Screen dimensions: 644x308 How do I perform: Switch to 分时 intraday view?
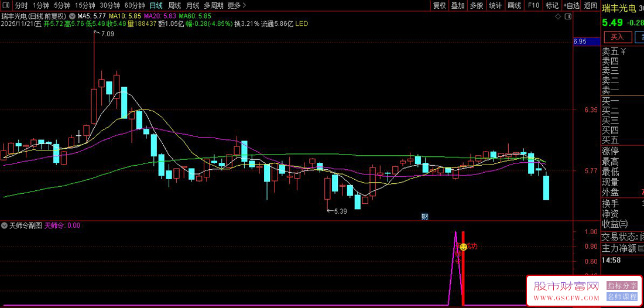pos(21,5)
